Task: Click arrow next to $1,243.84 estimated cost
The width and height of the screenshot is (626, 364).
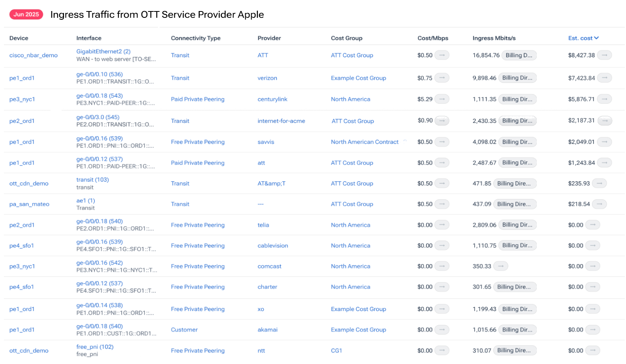Action: click(x=604, y=163)
